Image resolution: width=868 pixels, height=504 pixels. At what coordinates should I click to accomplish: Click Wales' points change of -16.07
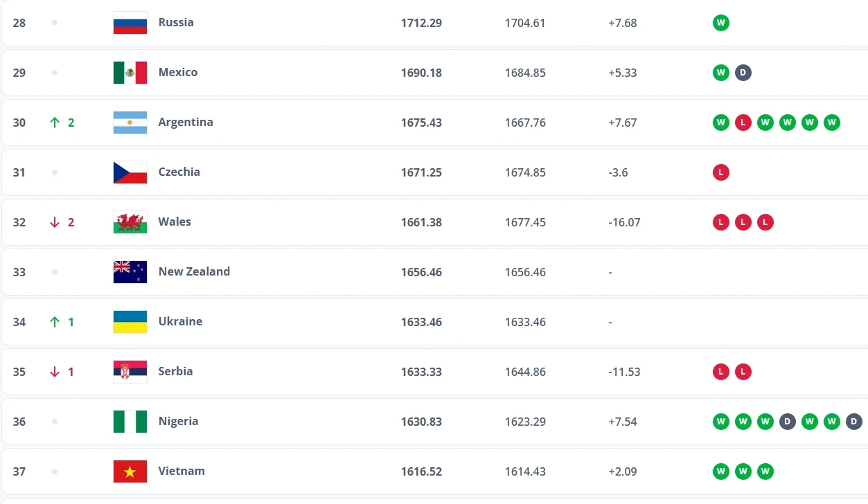click(624, 222)
